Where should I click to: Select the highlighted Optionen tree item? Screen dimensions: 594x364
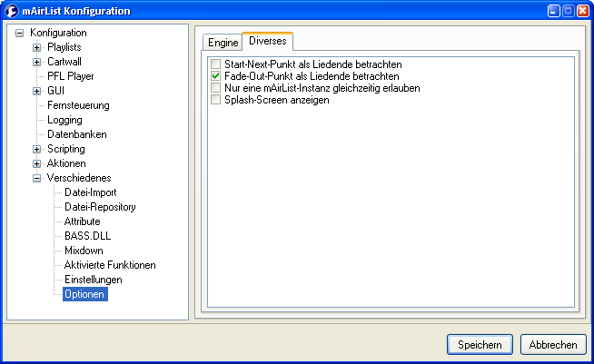[x=85, y=294]
